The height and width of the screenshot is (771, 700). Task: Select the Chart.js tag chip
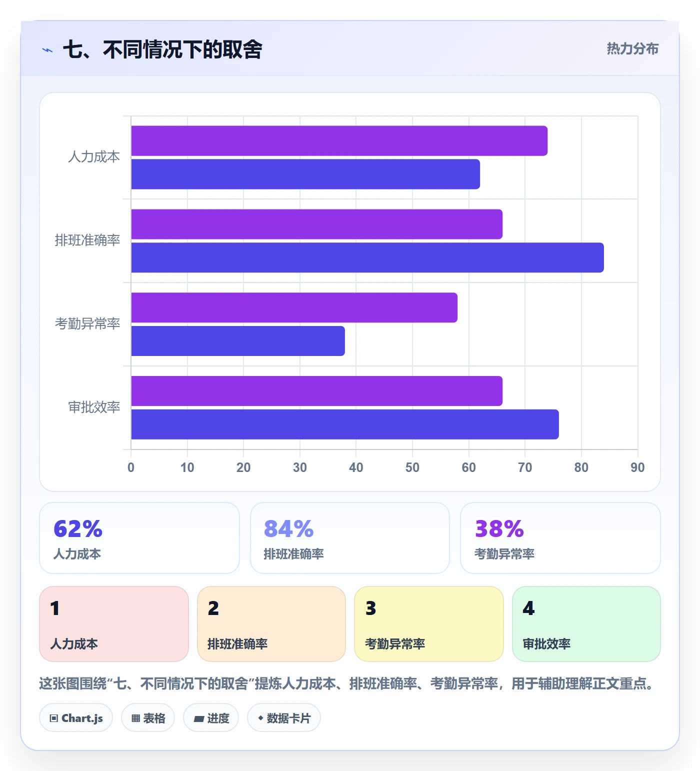[x=76, y=717]
